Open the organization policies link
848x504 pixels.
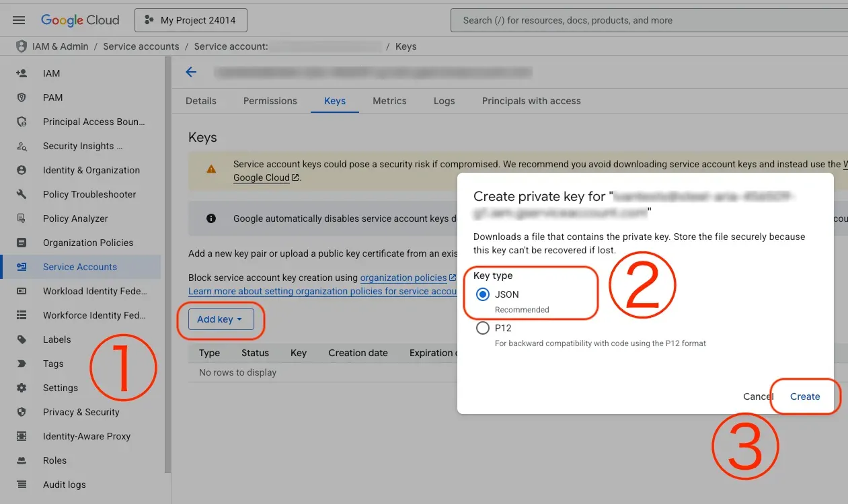tap(403, 278)
